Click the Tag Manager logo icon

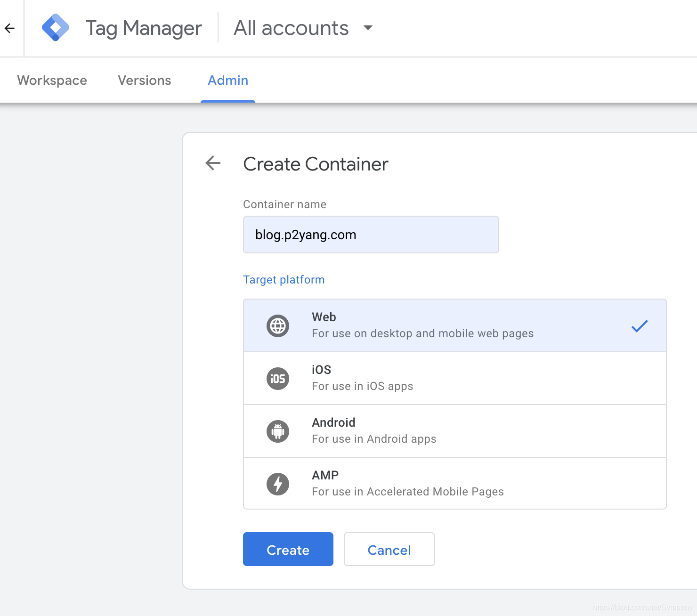pyautogui.click(x=56, y=28)
